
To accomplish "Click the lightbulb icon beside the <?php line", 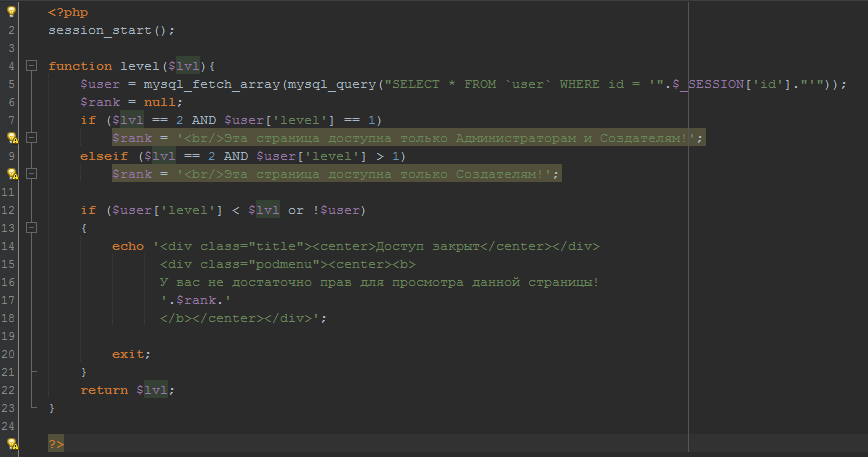I will (x=12, y=12).
